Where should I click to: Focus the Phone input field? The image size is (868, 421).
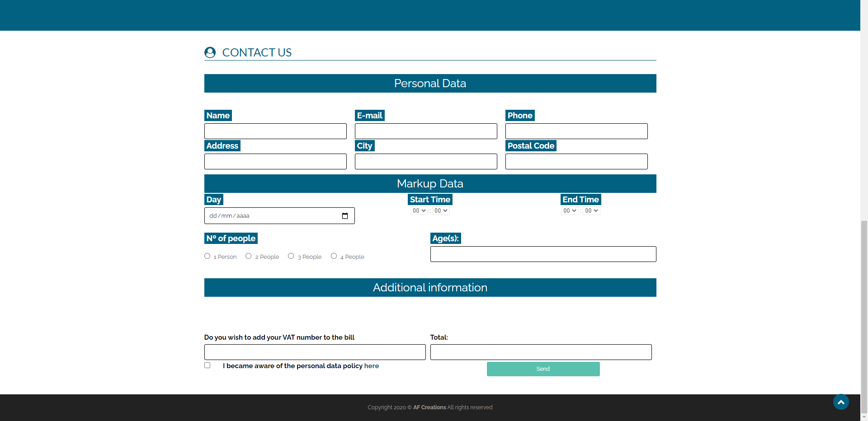pos(576,131)
